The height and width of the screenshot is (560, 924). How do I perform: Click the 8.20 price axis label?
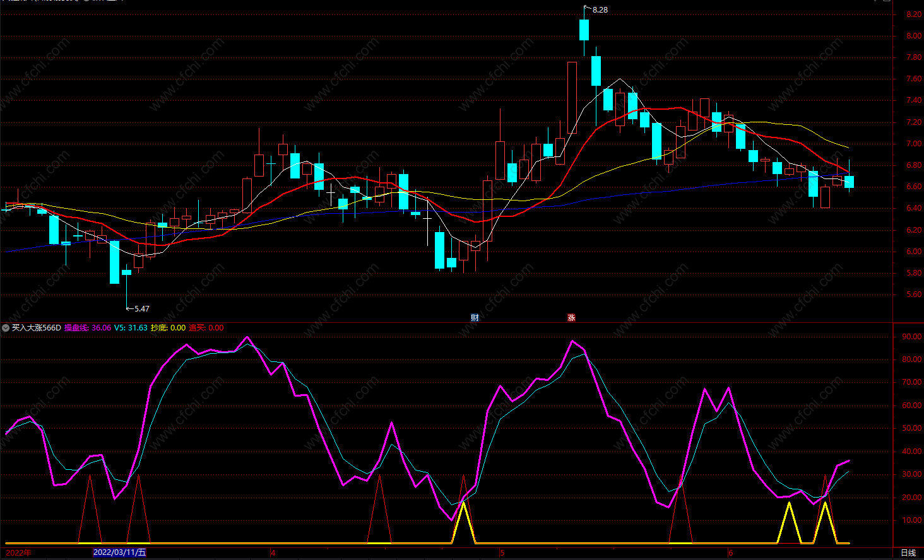coord(913,15)
